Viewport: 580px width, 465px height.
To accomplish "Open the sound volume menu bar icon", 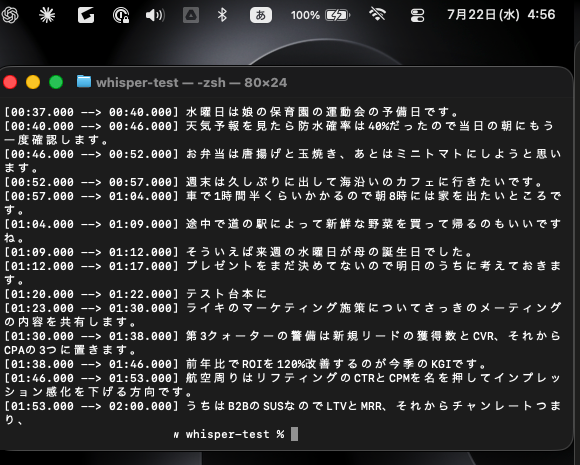I will [155, 15].
